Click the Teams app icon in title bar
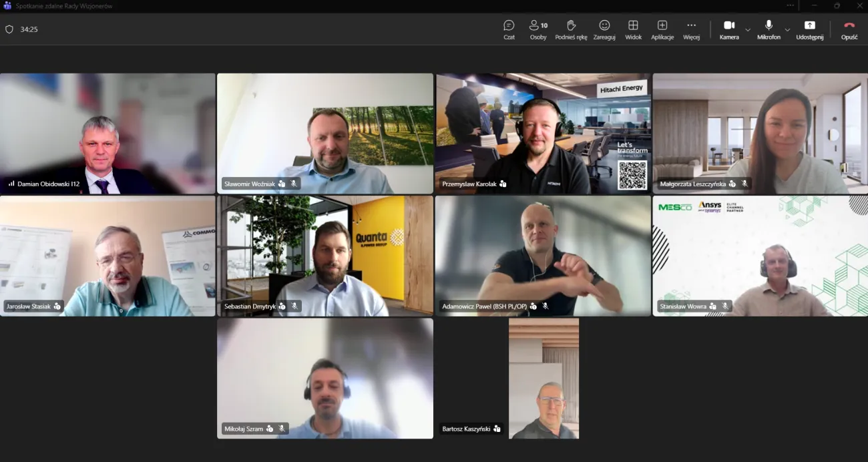Screen dimensions: 868x462 point(7,5)
